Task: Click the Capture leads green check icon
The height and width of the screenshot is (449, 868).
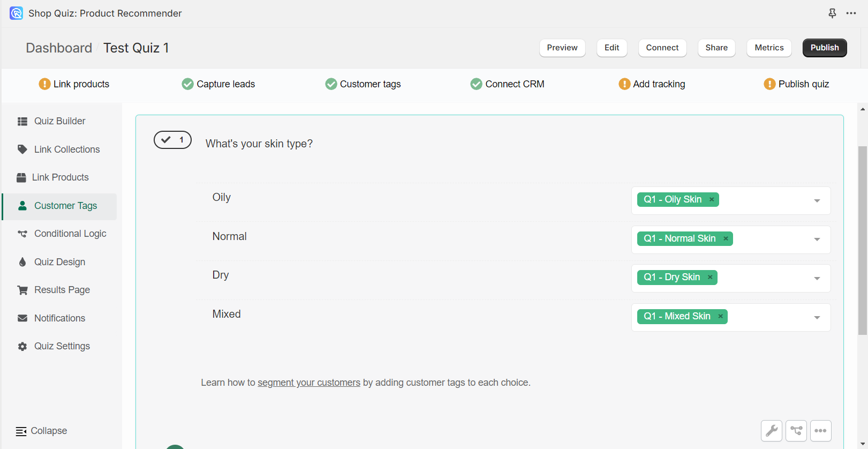Action: pyautogui.click(x=187, y=84)
